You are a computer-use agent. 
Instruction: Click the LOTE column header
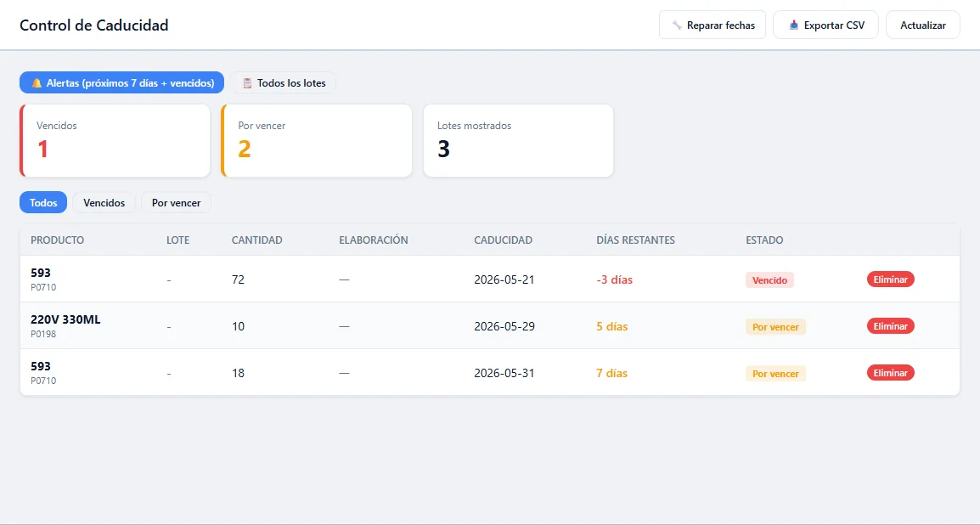(x=178, y=240)
